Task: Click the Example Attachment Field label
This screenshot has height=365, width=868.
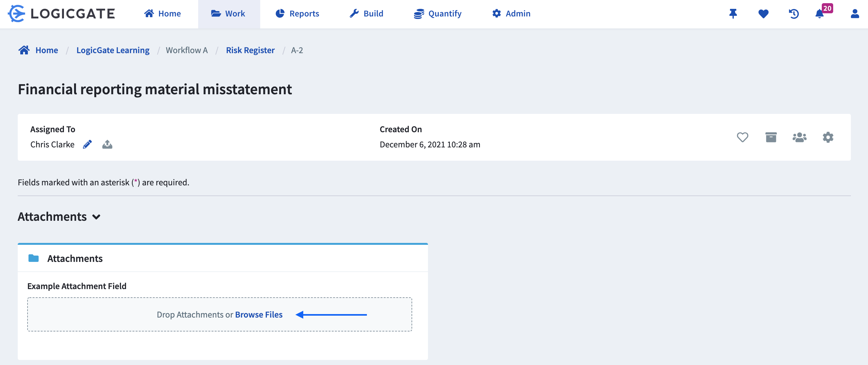Action: [x=77, y=286]
